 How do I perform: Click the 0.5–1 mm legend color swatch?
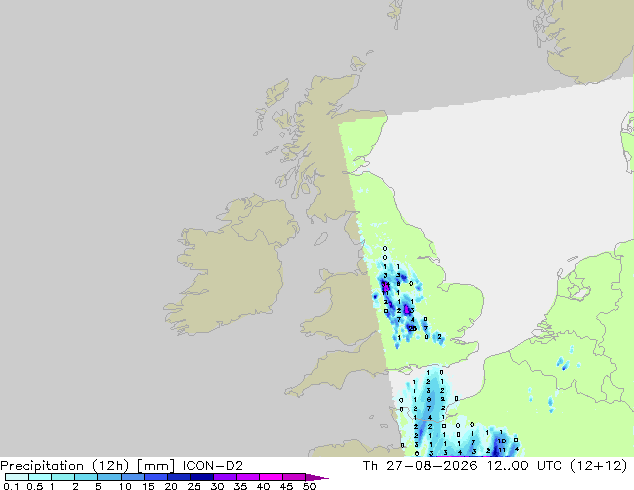(40, 477)
